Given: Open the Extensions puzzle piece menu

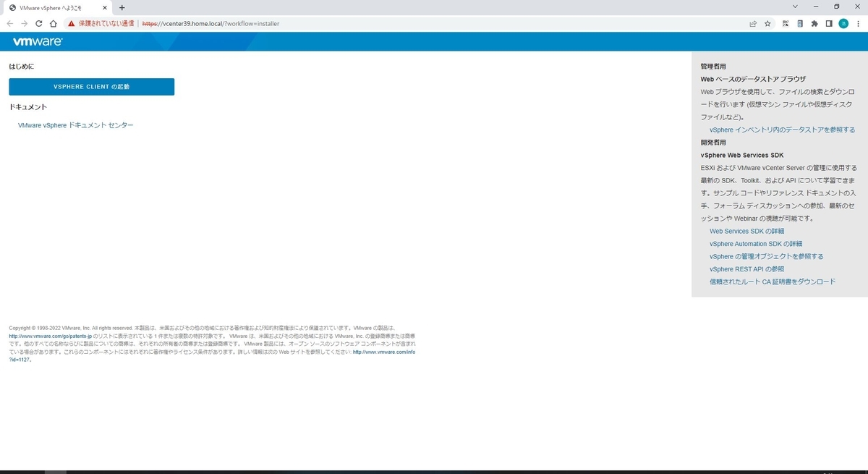Looking at the screenshot, I should pos(814,23).
